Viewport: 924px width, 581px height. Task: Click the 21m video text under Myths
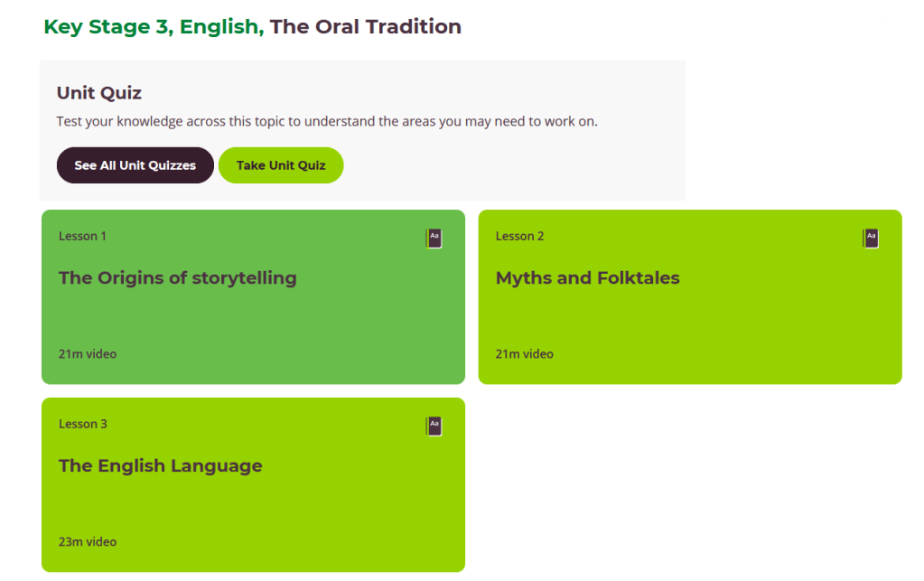pos(524,354)
